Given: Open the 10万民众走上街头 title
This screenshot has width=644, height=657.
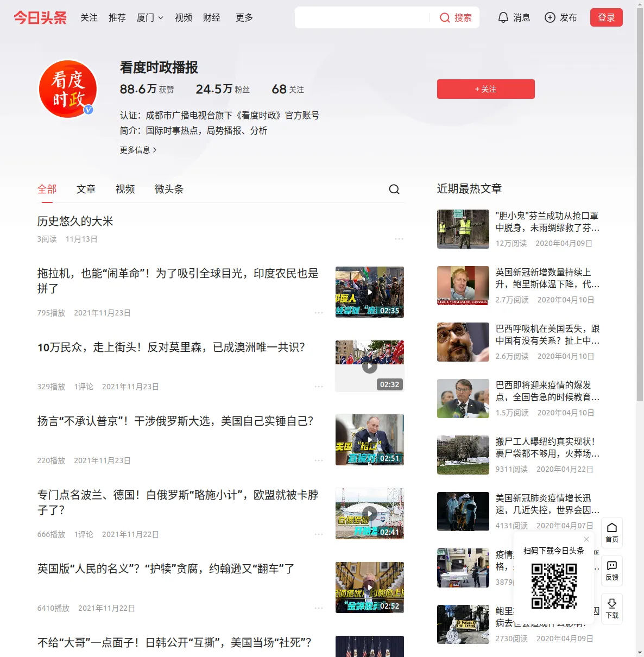Looking at the screenshot, I should 171,347.
